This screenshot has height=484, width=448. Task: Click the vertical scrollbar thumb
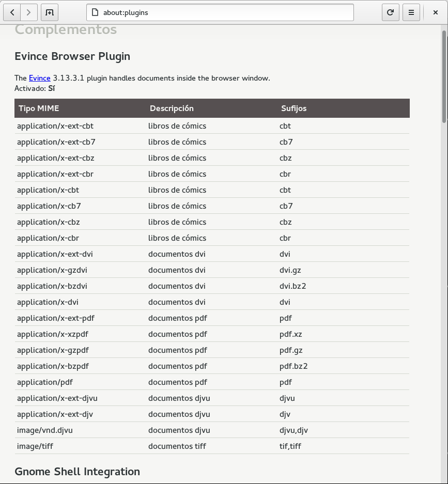tap(444, 76)
